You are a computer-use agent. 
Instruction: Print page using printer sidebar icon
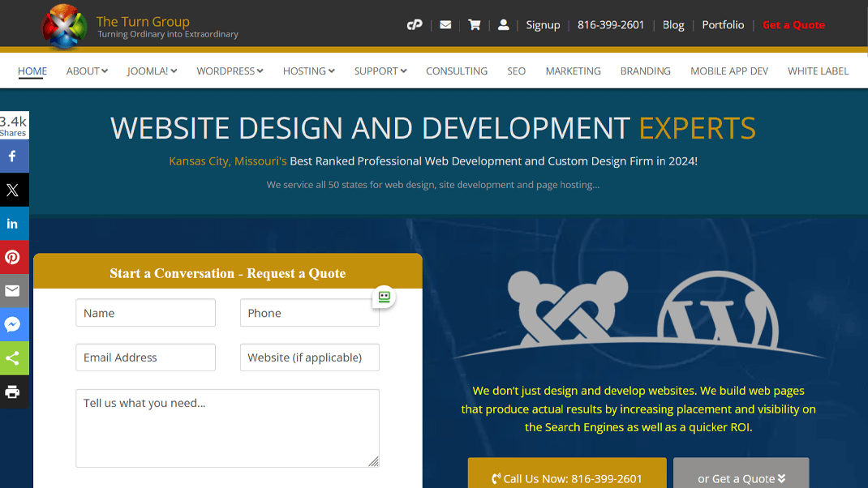(x=14, y=392)
